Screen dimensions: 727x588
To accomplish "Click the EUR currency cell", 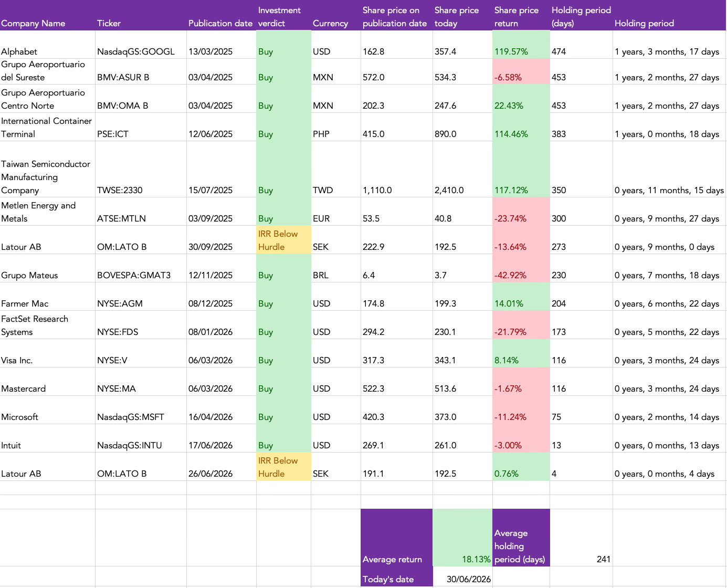I will (x=336, y=212).
